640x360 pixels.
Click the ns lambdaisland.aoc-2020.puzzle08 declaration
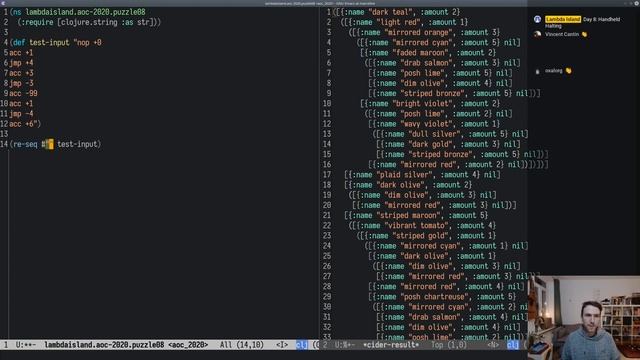(x=77, y=12)
